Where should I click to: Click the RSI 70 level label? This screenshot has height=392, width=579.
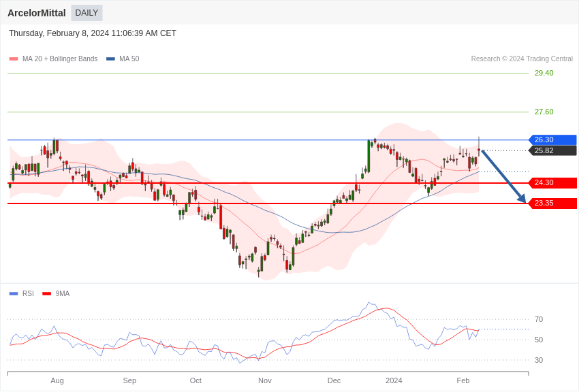point(539,319)
